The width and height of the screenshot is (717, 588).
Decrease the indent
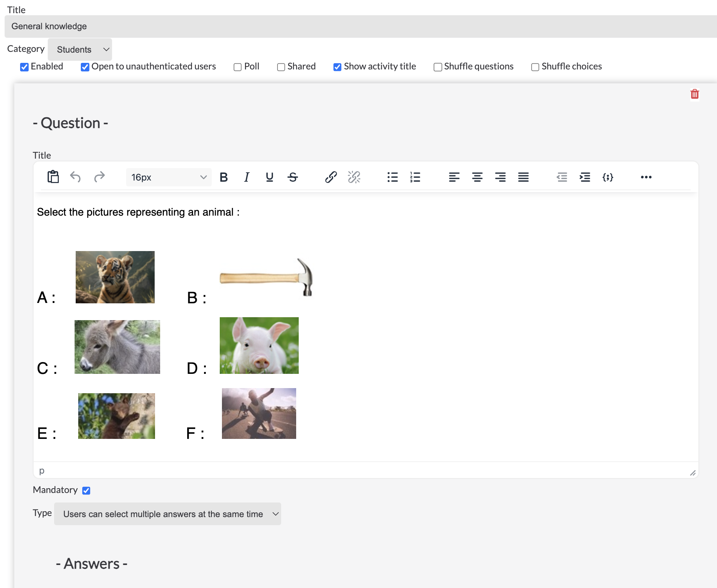562,177
